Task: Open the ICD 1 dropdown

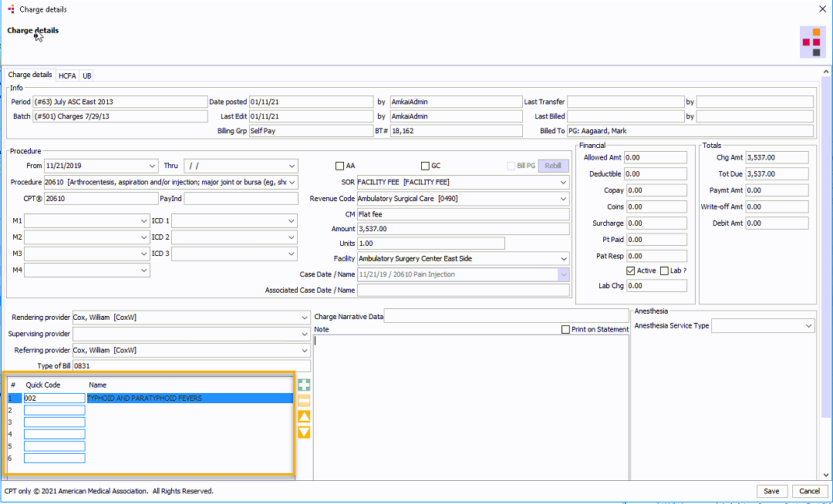Action: (x=292, y=220)
